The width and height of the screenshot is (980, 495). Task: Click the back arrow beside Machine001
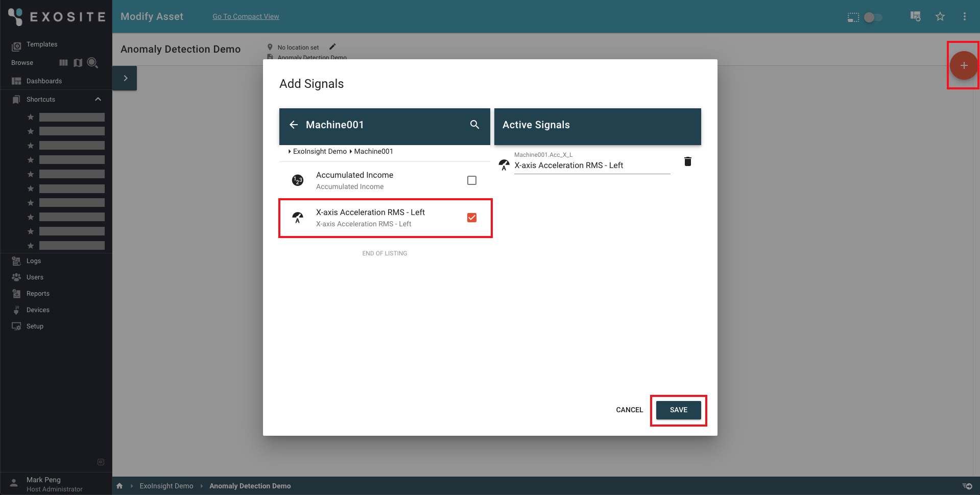pyautogui.click(x=294, y=125)
